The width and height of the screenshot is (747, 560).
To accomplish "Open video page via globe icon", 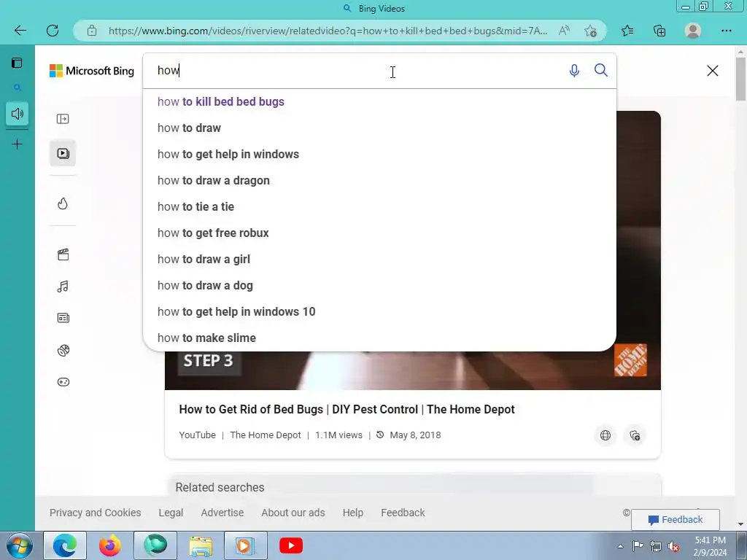I will click(605, 435).
